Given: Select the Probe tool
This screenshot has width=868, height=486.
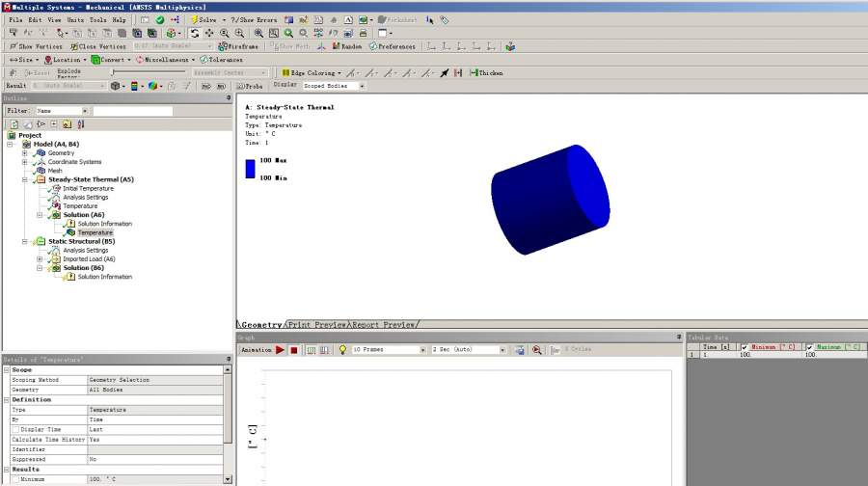Looking at the screenshot, I should pos(249,86).
